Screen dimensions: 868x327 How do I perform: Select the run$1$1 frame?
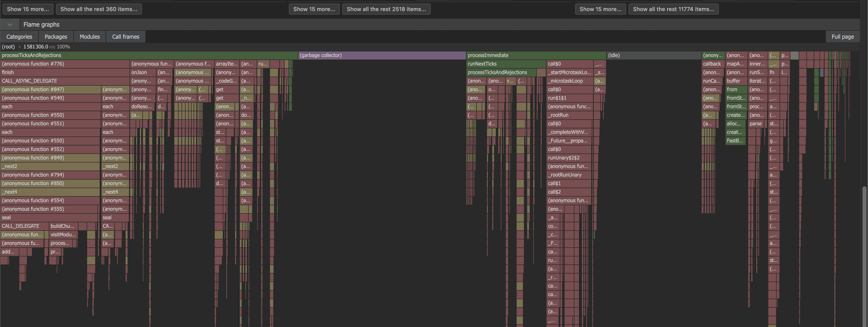(570, 98)
